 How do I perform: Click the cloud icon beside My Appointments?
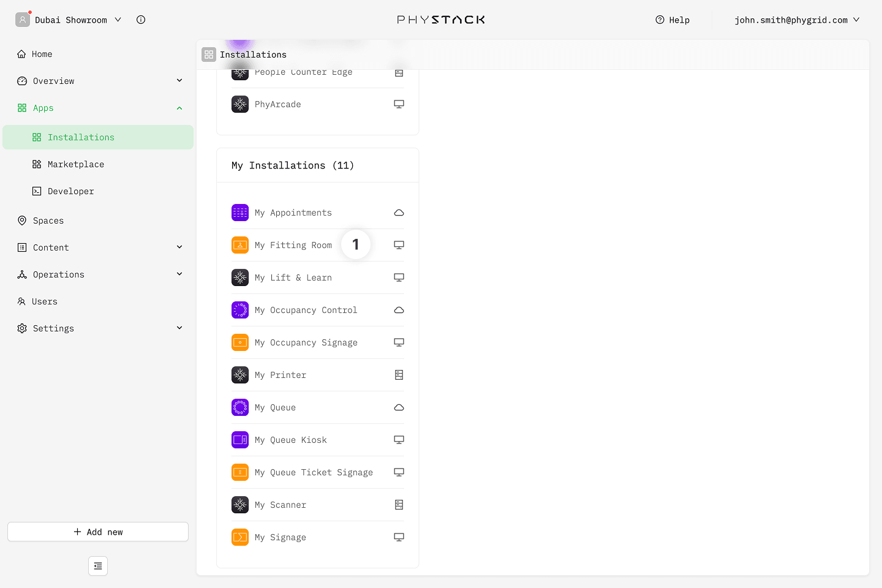point(399,213)
